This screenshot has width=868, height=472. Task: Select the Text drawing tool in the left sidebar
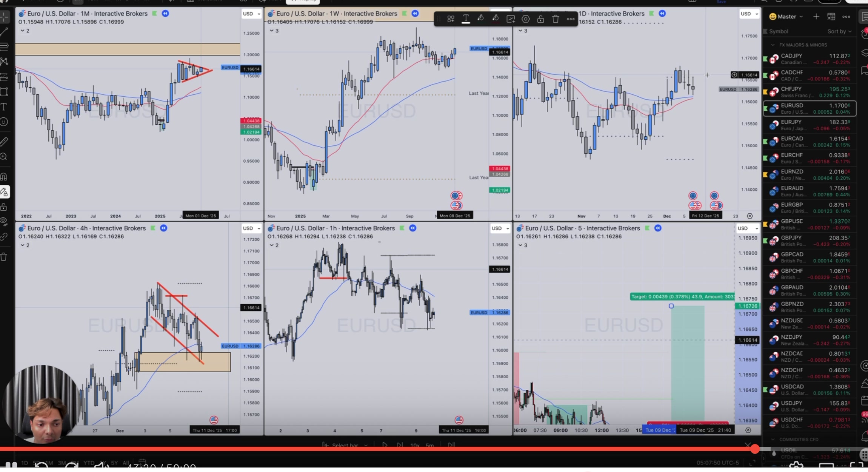tap(4, 107)
